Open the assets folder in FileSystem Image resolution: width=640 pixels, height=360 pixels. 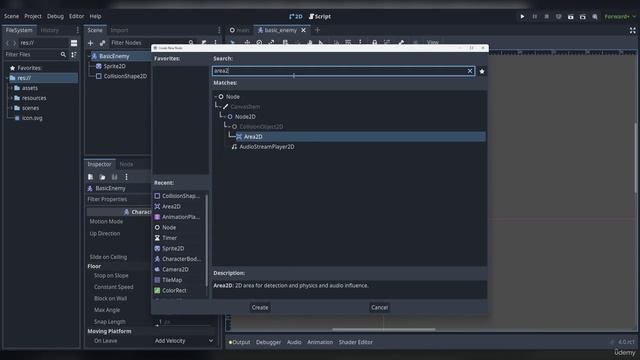click(x=29, y=88)
